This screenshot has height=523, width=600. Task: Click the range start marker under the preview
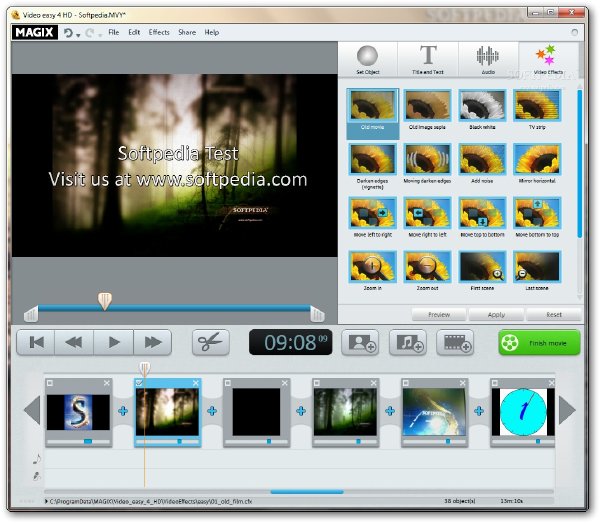(x=31, y=314)
